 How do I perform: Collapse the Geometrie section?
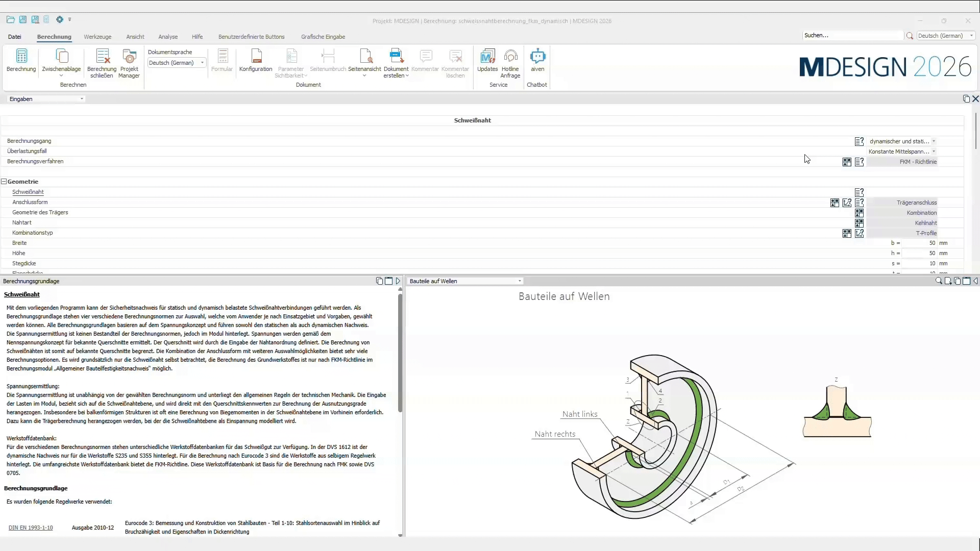click(4, 182)
